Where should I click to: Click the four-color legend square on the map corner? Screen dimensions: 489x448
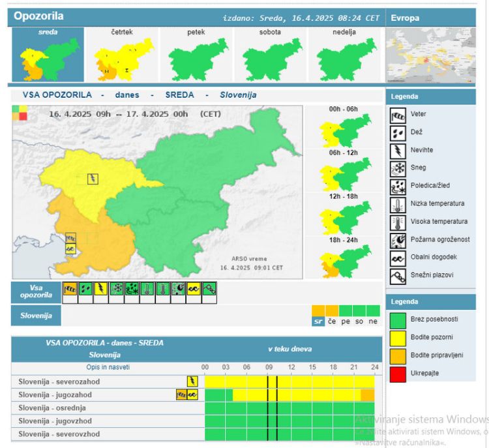(20, 113)
